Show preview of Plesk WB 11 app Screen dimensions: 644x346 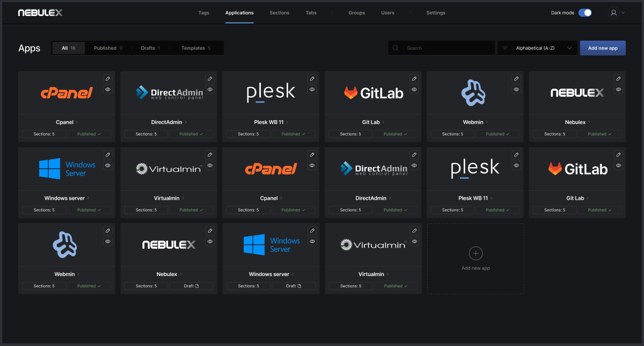(312, 89)
